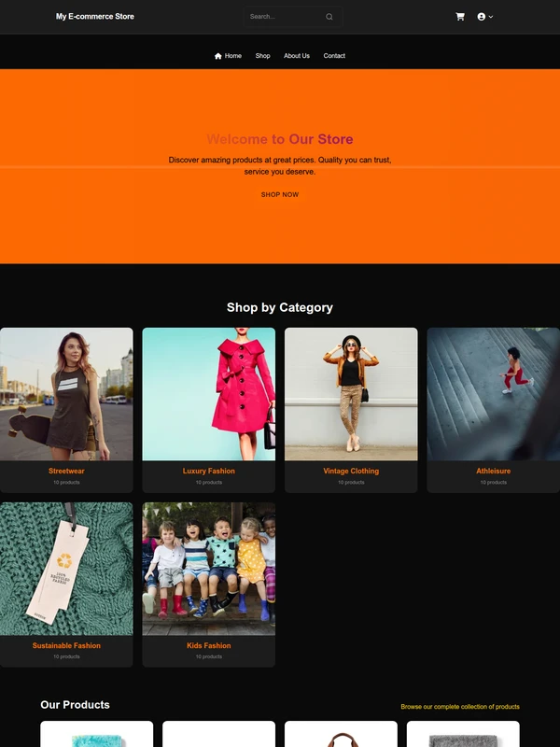Open the Contact page
This screenshot has height=747, width=560.
[334, 56]
